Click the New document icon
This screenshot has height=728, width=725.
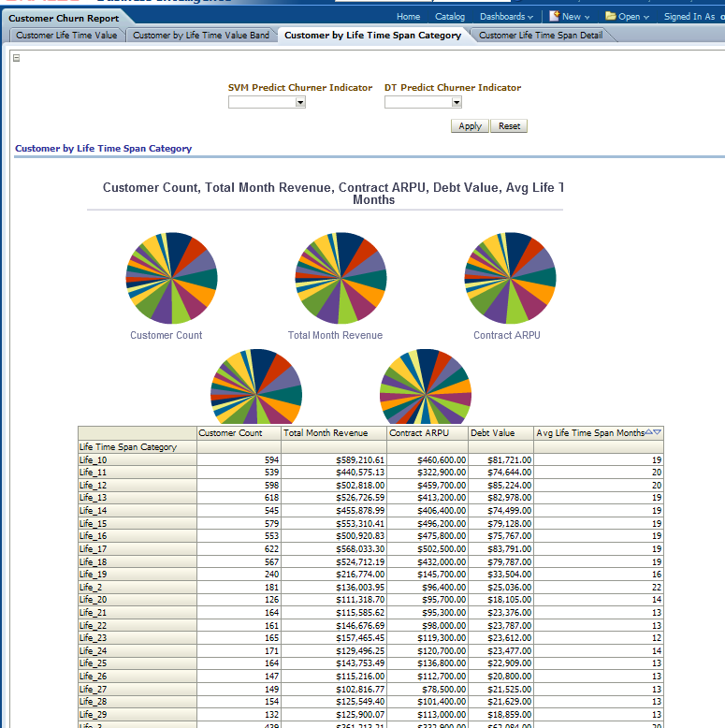(x=554, y=16)
